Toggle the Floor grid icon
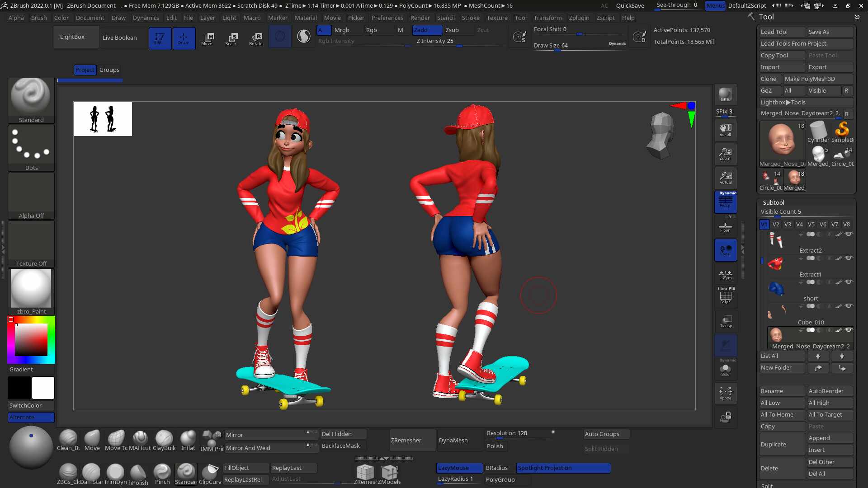Screen dimensions: 868x488 [725, 227]
